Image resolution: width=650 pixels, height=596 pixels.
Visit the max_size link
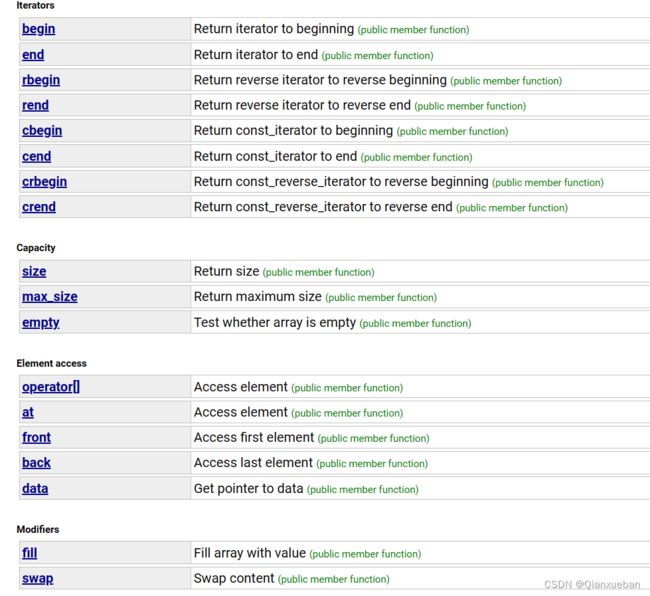pyautogui.click(x=50, y=297)
